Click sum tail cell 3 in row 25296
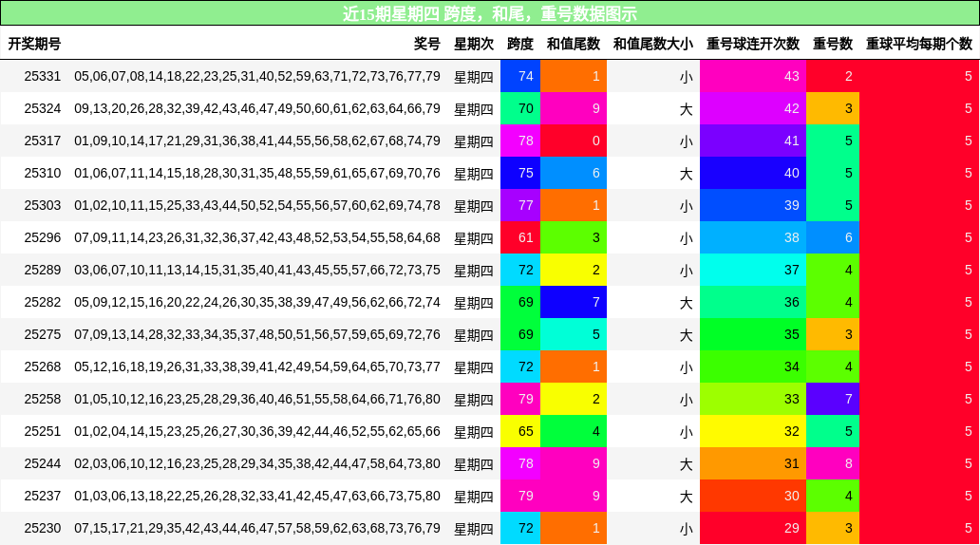980x545 pixels. 574,237
